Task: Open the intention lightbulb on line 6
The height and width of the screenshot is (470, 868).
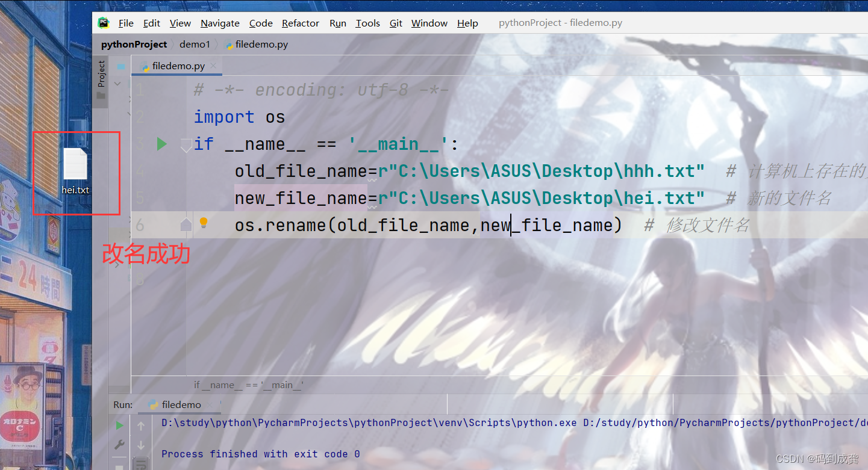Action: [203, 222]
